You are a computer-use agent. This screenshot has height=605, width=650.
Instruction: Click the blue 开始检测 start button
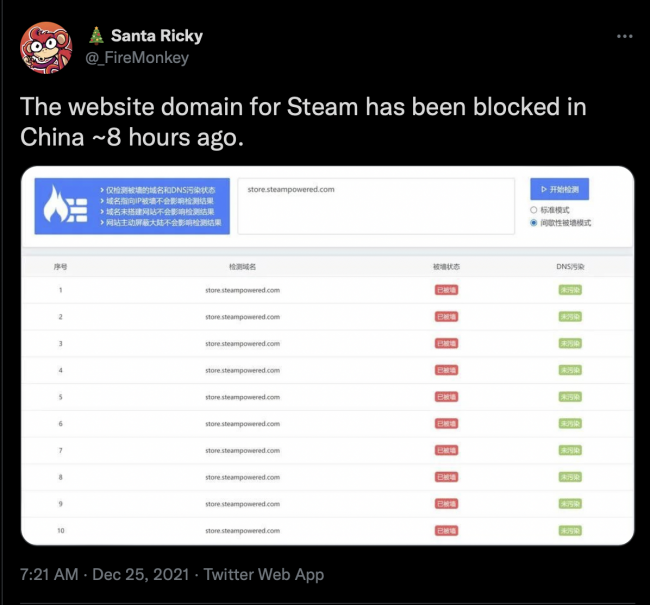tap(559, 189)
